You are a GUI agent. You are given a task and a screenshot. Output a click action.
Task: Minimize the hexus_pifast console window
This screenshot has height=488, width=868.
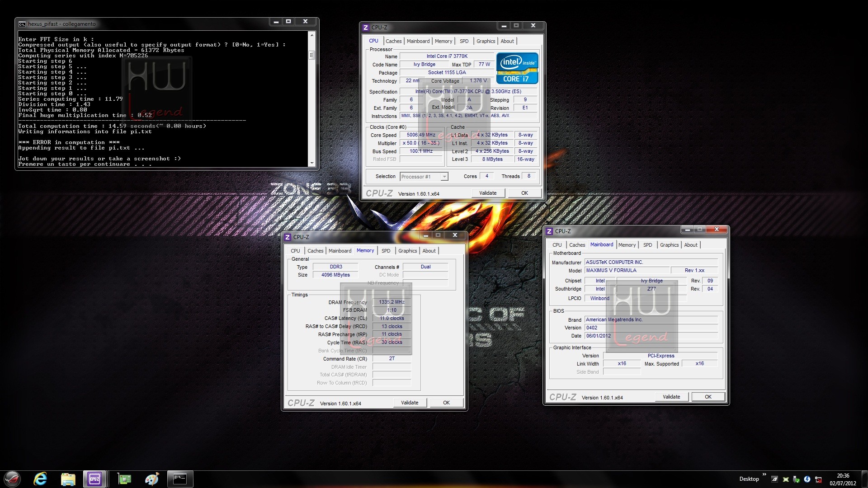pyautogui.click(x=276, y=22)
